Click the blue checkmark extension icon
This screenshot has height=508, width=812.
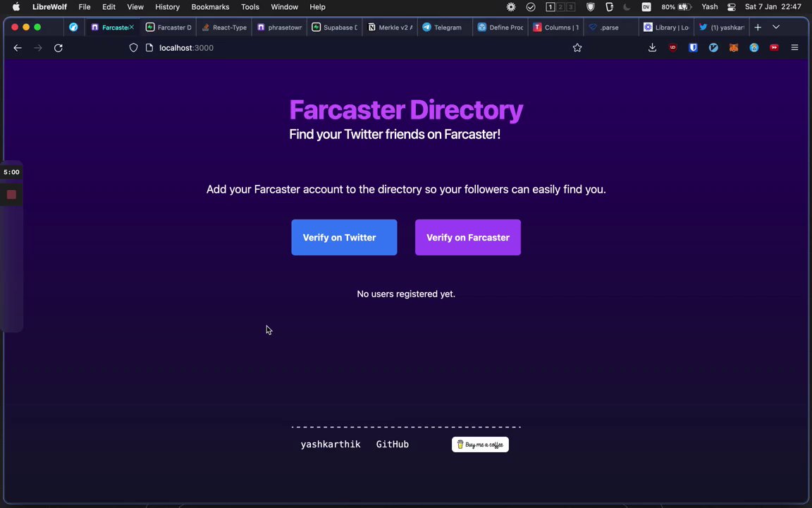(713, 48)
